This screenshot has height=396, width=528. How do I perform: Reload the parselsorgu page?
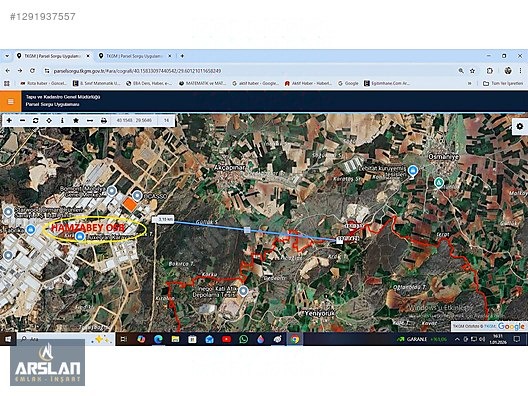32,71
